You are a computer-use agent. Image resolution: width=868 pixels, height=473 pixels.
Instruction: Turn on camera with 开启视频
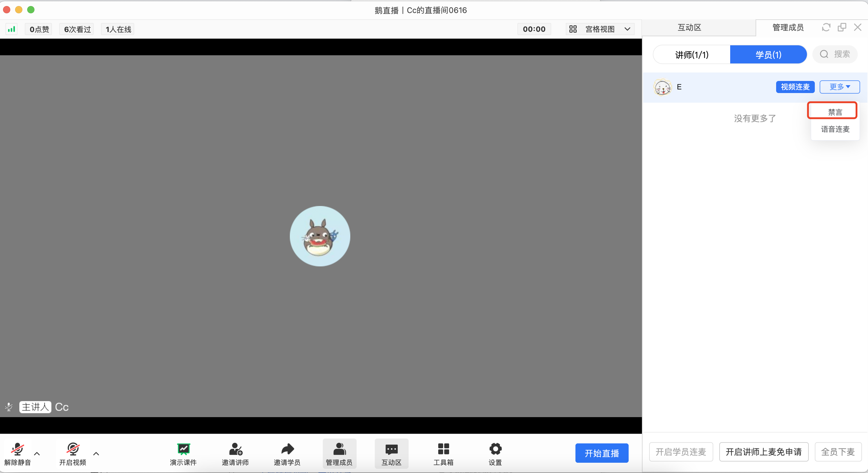[73, 453]
